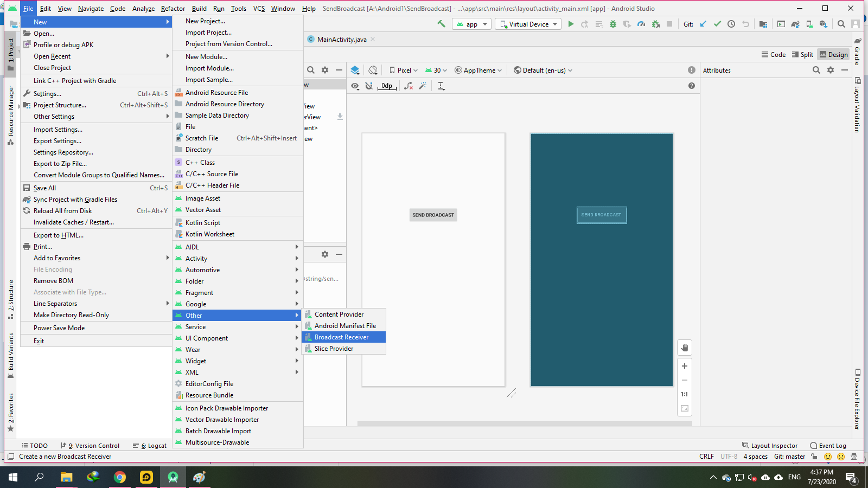Click the 0dp default margins field

coord(387,86)
